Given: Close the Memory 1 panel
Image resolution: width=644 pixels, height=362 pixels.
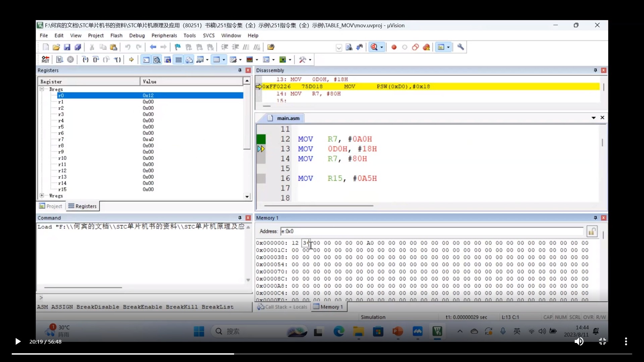Looking at the screenshot, I should pos(604,218).
